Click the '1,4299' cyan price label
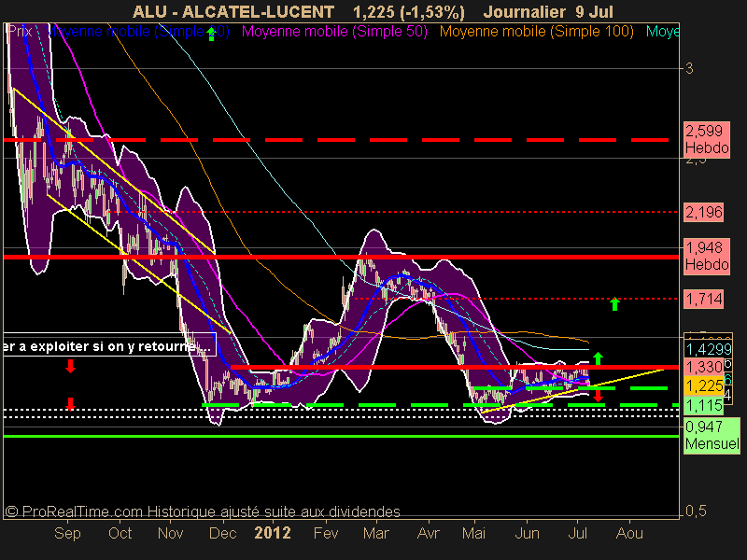This screenshot has height=560, width=747. (x=708, y=349)
